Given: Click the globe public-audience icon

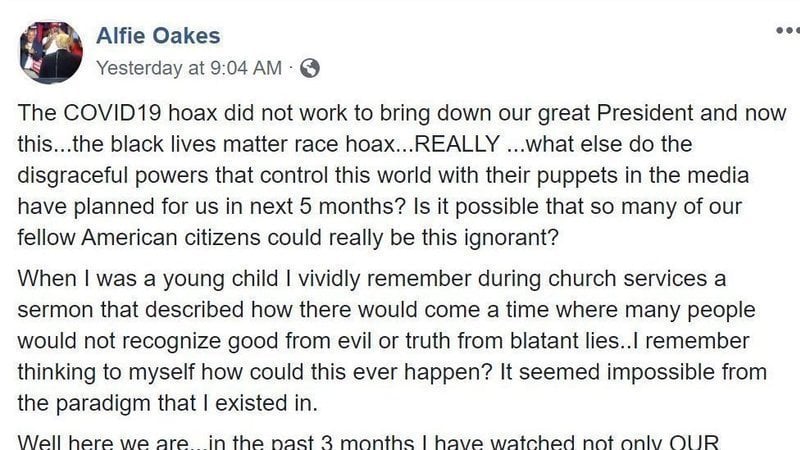Looking at the screenshot, I should pyautogui.click(x=310, y=68).
